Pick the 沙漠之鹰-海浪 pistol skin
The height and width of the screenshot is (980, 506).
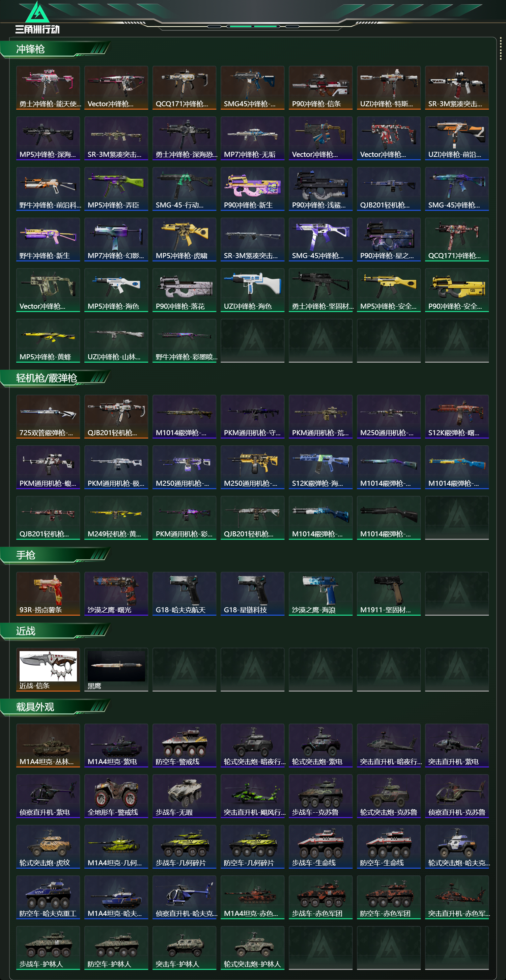coord(320,594)
